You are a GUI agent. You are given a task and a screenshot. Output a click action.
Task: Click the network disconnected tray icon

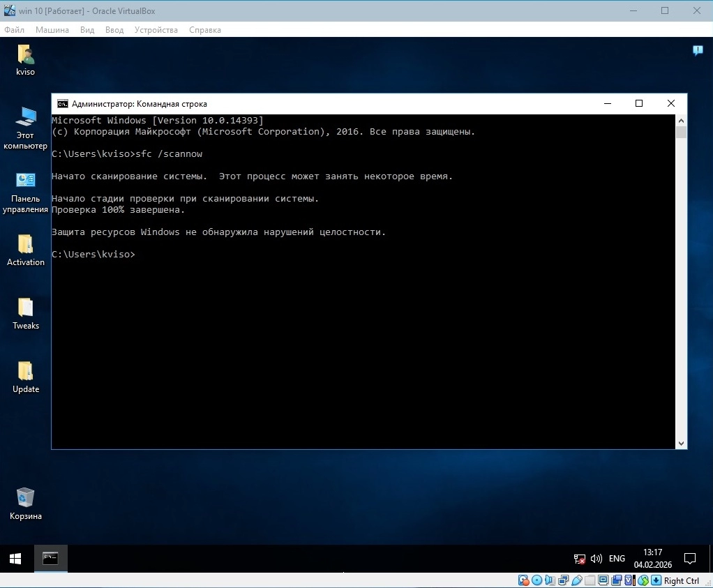tap(579, 559)
